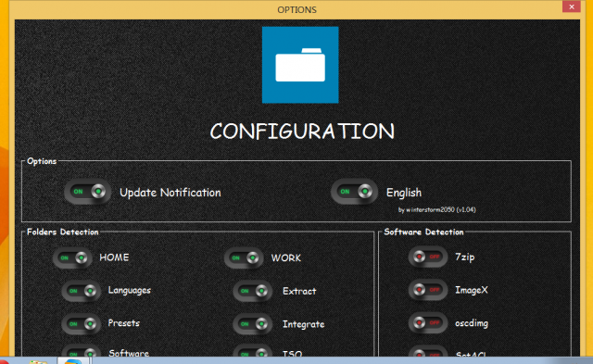Turn on the oscdimg detection switch
Screen dimensions: 593x364
(428, 323)
